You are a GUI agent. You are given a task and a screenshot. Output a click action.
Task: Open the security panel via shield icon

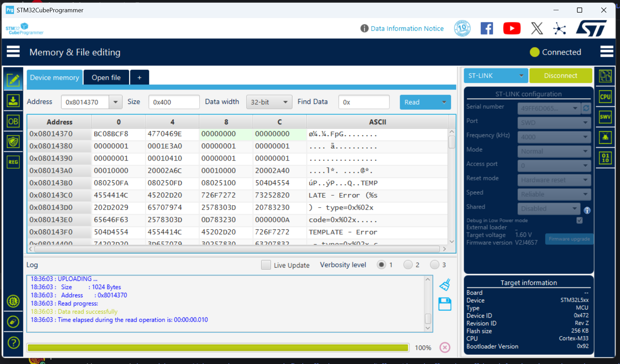pyautogui.click(x=13, y=141)
